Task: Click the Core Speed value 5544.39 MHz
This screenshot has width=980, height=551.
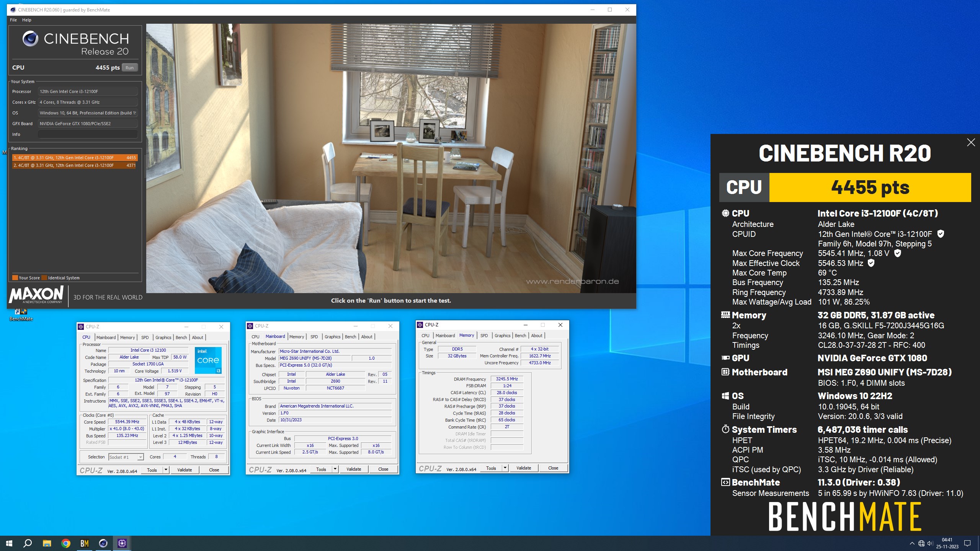Action: 127,422
